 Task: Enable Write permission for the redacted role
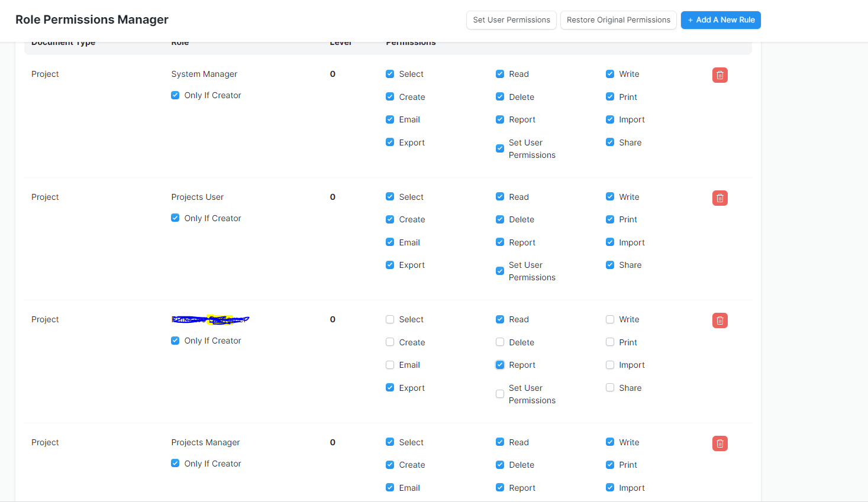pyautogui.click(x=610, y=320)
